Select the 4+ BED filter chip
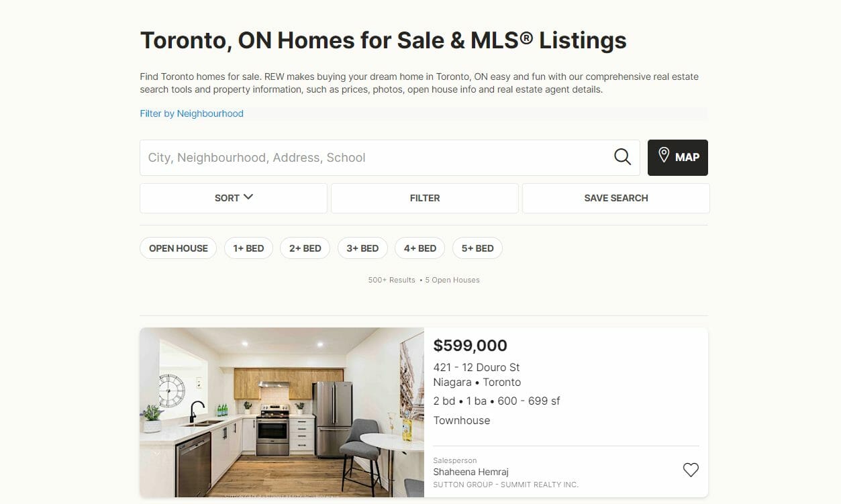The width and height of the screenshot is (841, 504). pyautogui.click(x=420, y=248)
